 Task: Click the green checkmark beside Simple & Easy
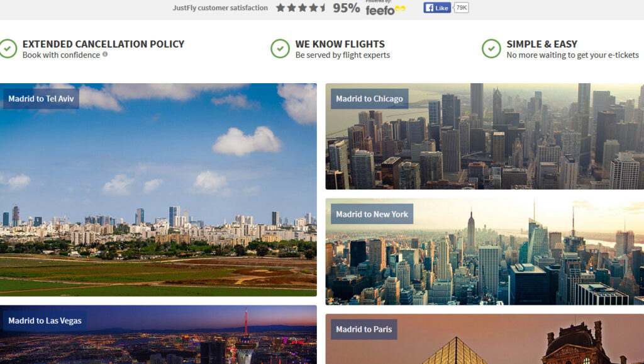[x=491, y=48]
